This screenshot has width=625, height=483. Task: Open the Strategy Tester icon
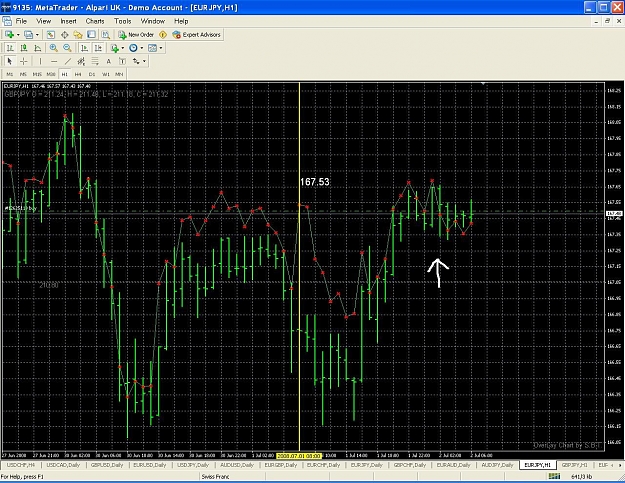tap(105, 35)
